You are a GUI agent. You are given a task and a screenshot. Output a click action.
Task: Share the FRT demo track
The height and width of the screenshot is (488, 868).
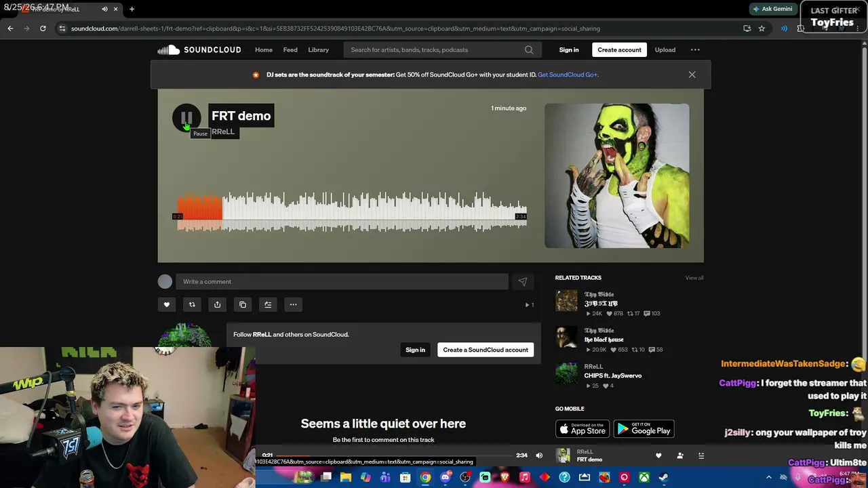click(x=217, y=304)
